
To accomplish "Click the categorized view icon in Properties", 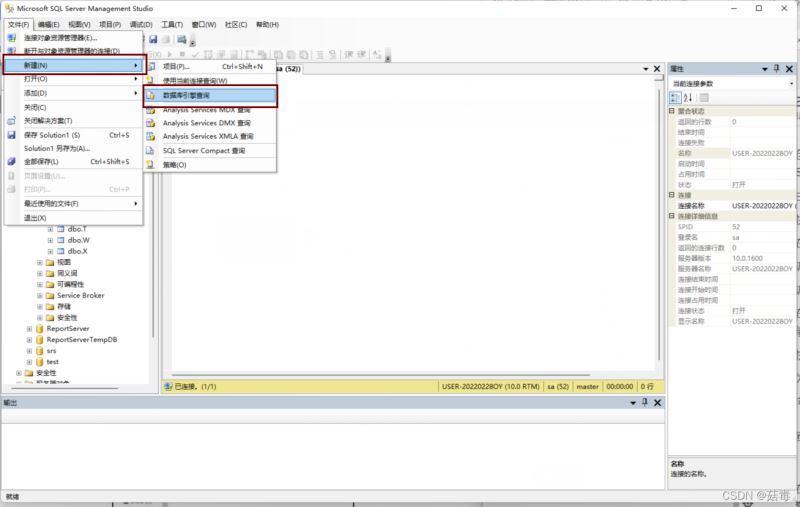I will pos(675,97).
